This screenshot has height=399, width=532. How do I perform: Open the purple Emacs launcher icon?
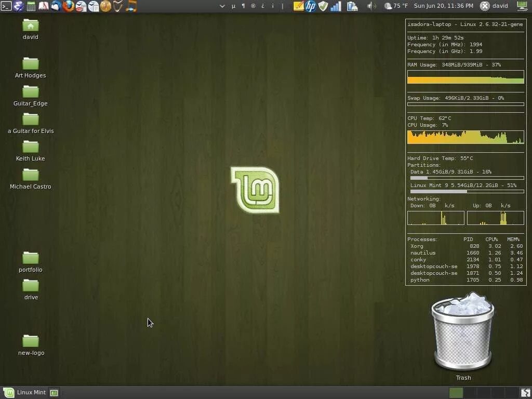19,6
